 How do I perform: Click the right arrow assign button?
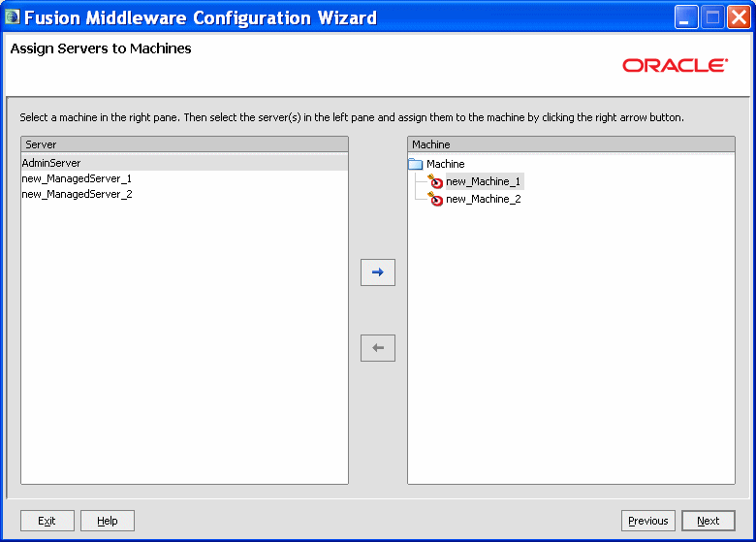point(378,272)
